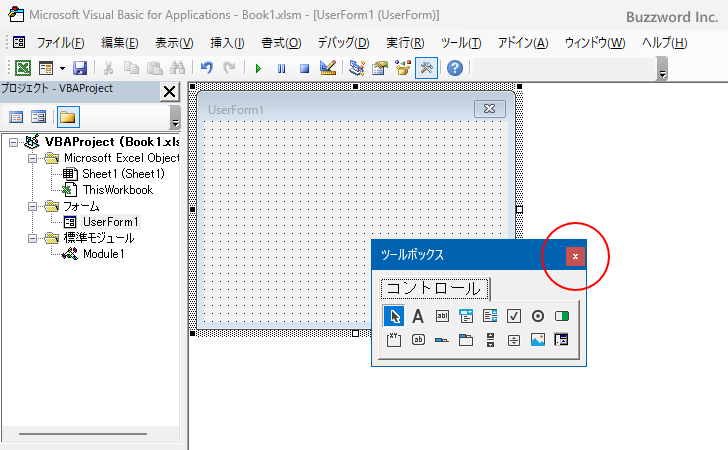Viewport: 728px width, 450px height.
Task: Open the Properties Window toolbar icon
Action: point(380,68)
